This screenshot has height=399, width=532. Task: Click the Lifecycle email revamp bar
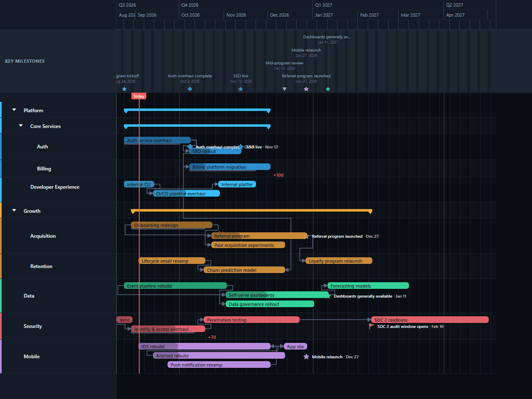172,261
